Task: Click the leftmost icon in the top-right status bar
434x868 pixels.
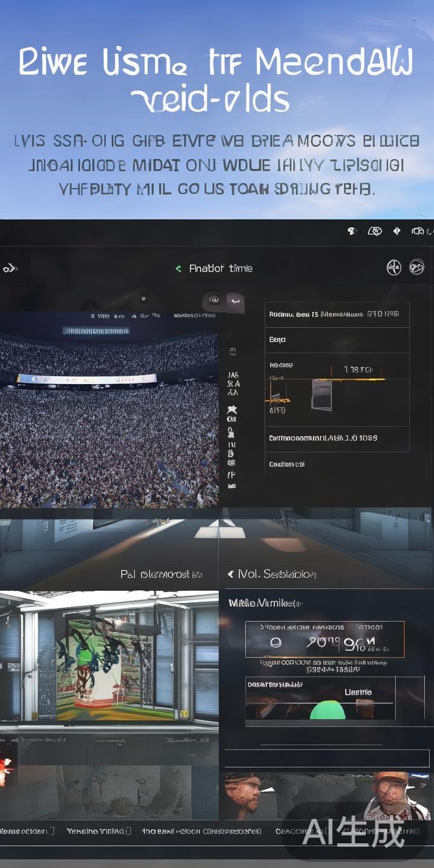Action: [353, 231]
